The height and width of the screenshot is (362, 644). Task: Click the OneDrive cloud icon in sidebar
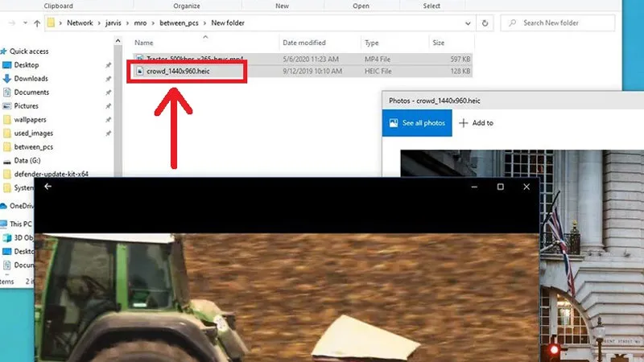(4, 206)
